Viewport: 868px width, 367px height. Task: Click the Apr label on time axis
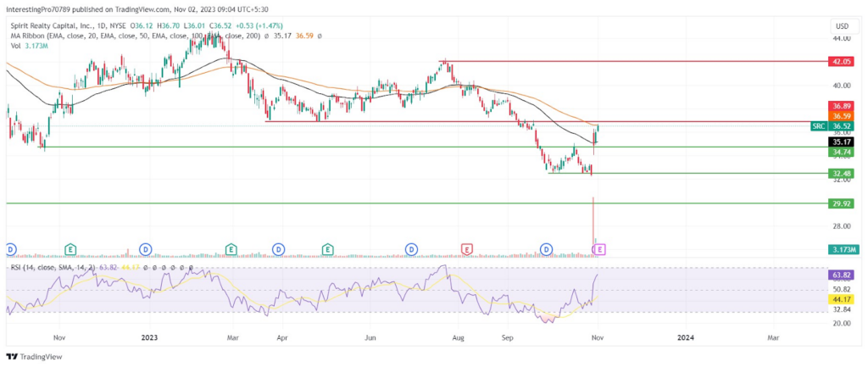pos(282,336)
